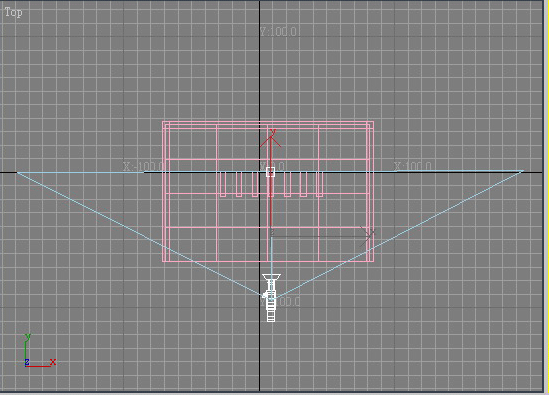Select the camera object in the viewport
The width and height of the screenshot is (549, 395).
[271, 298]
